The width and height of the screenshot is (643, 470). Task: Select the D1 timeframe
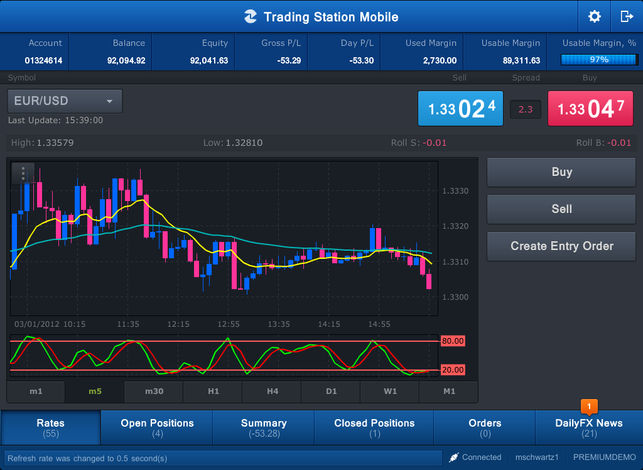pyautogui.click(x=331, y=391)
